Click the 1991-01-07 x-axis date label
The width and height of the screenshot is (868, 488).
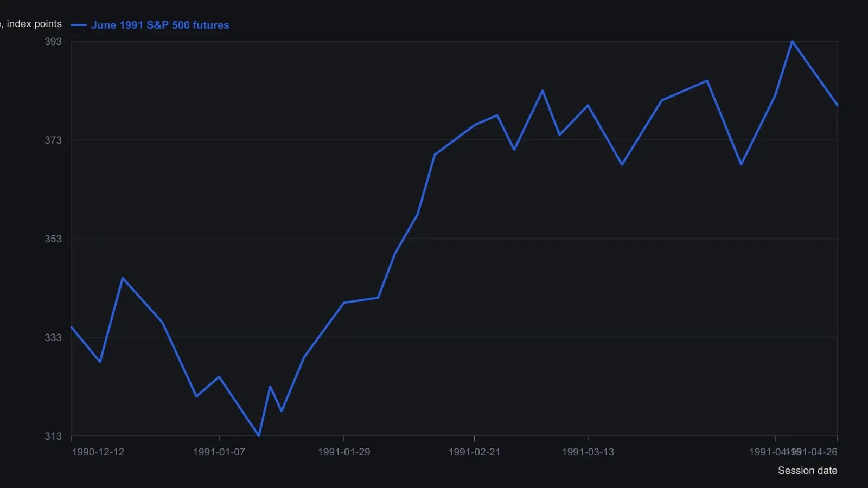(x=219, y=452)
